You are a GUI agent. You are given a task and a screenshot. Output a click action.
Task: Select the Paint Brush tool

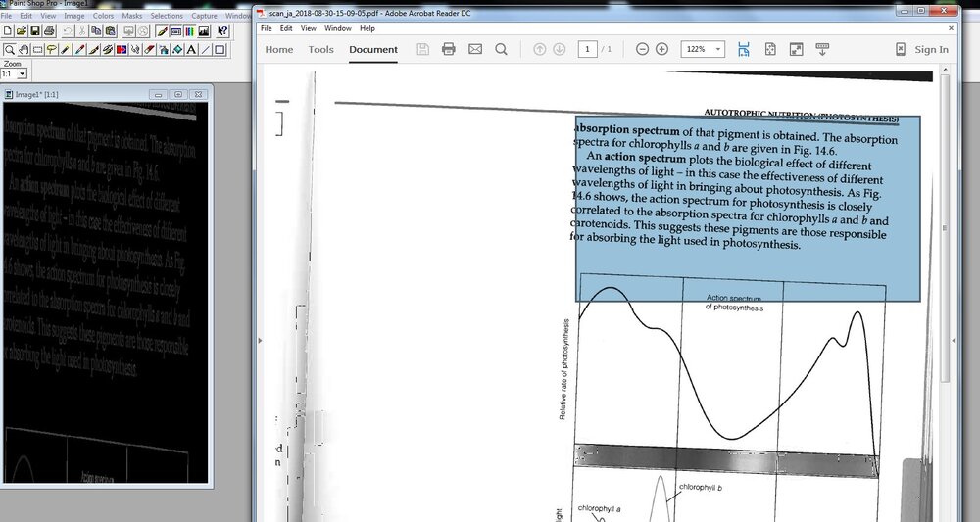94,49
